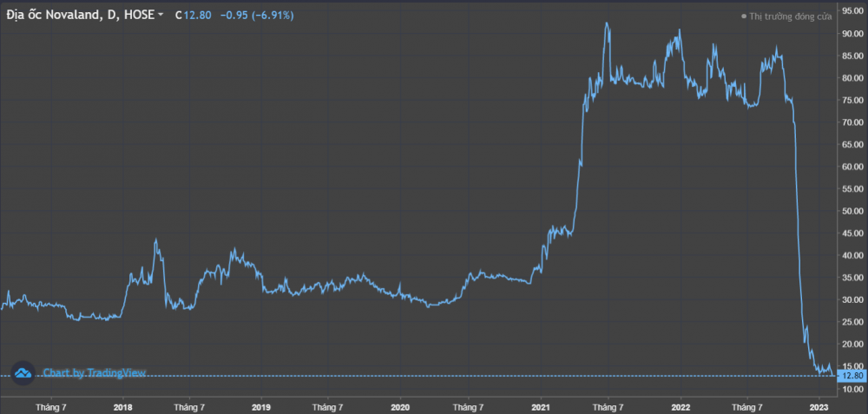Image resolution: width=868 pixels, height=414 pixels.
Task: Click the Tháng 7 label between 2020 and 2021
Action: coord(469,405)
